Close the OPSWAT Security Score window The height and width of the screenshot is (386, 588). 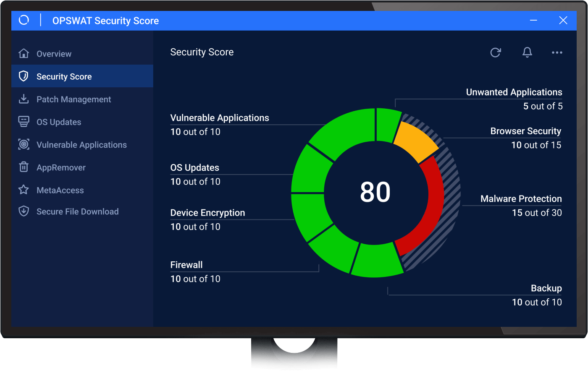(563, 20)
